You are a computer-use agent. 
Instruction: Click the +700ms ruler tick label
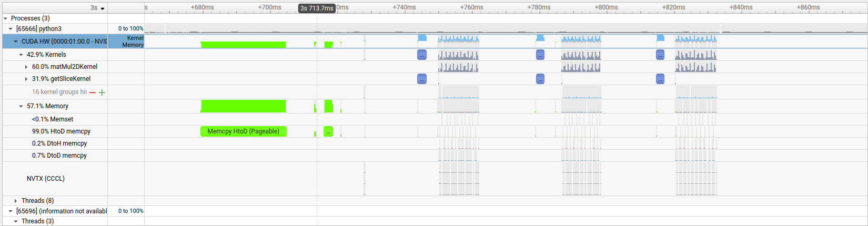click(x=270, y=7)
